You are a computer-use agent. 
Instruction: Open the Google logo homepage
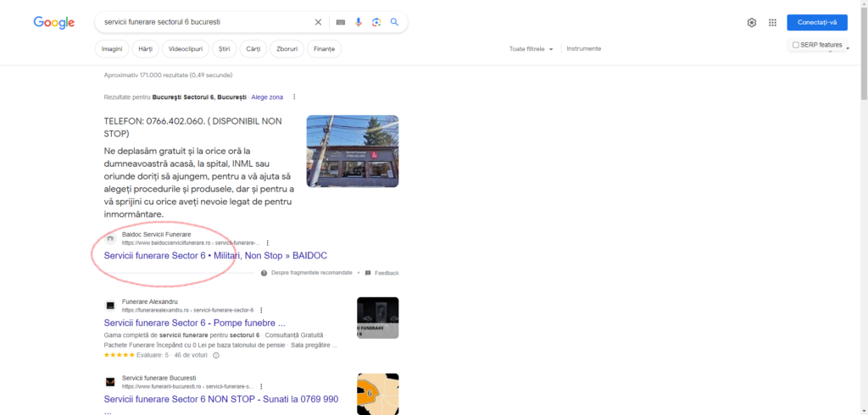pyautogui.click(x=54, y=22)
